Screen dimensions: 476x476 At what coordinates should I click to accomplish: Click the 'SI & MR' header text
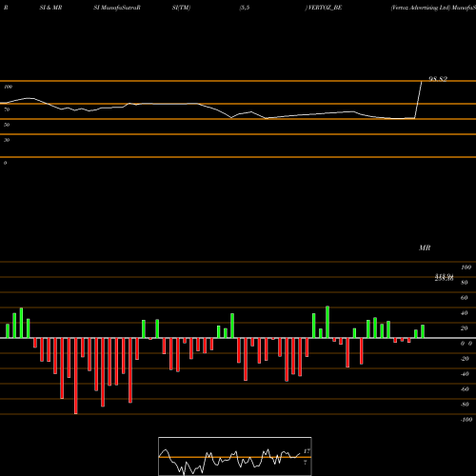click(x=50, y=8)
